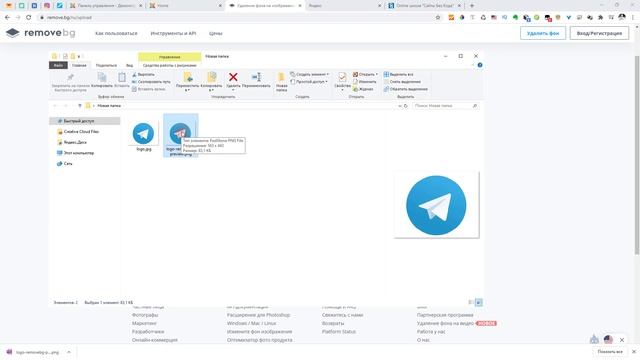The width and height of the screenshot is (640, 360).
Task: Click the search magnifier icon in Explorer
Action: (475, 106)
